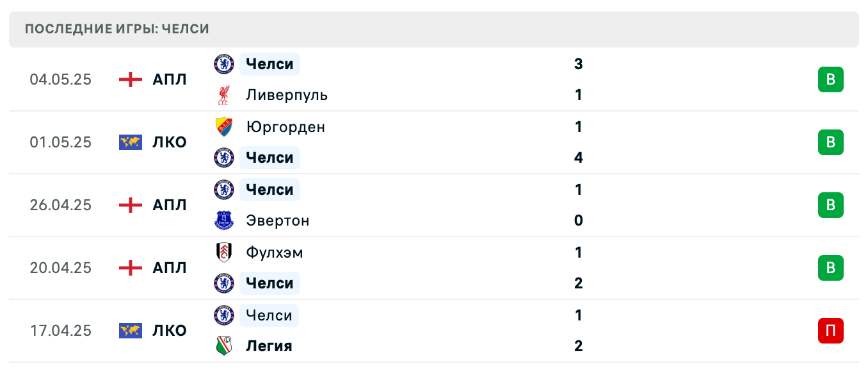Select the Legia Warsaw club crest
The image size is (868, 373).
point(223,346)
